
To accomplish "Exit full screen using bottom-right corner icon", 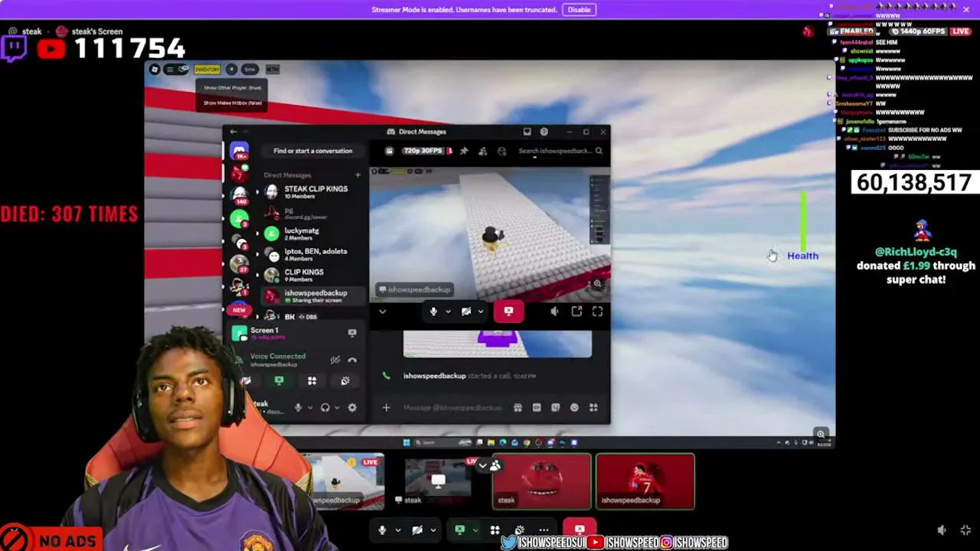I will [965, 530].
